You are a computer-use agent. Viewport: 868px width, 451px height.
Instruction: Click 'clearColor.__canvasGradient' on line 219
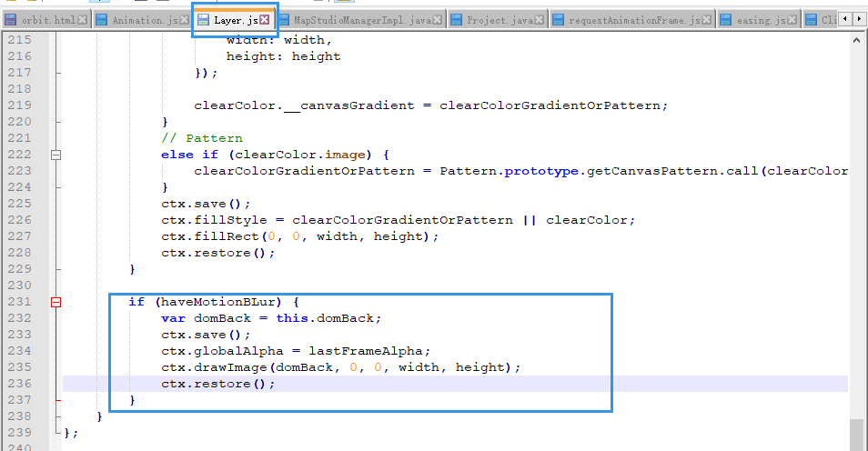304,105
